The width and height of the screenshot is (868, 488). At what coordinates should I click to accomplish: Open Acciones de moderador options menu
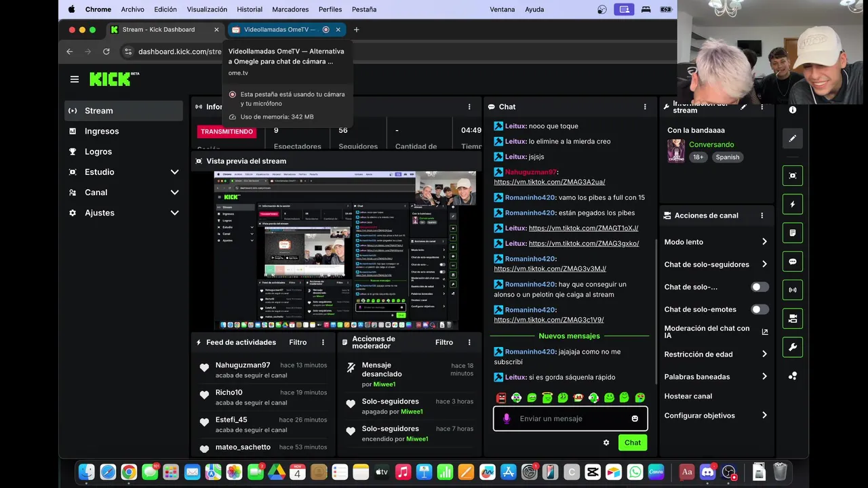pyautogui.click(x=469, y=342)
